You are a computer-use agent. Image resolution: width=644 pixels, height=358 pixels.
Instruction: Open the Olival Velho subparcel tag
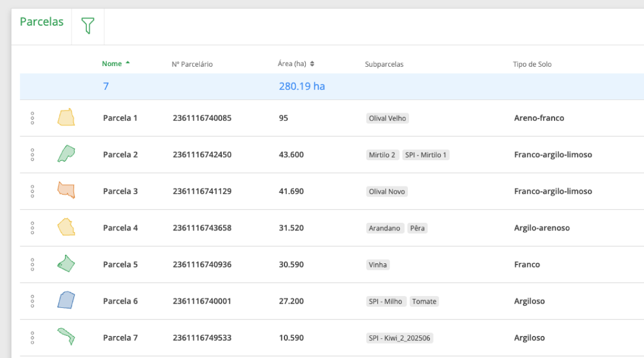[388, 119]
